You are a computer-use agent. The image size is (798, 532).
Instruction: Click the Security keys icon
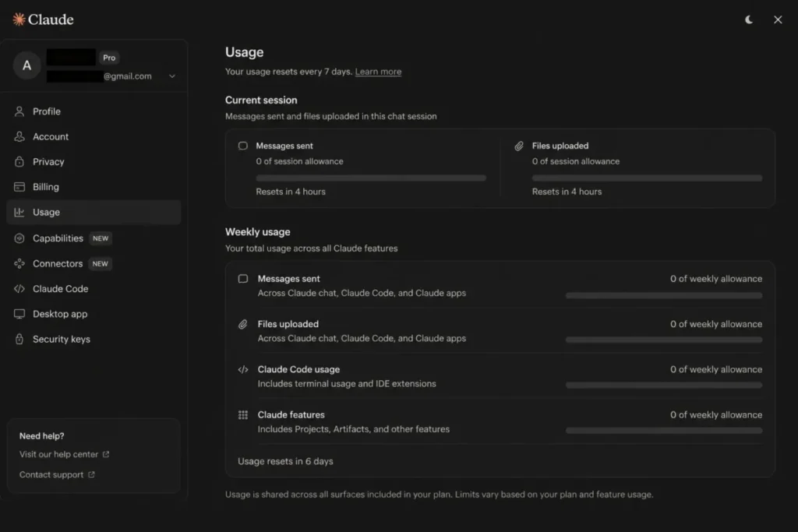pyautogui.click(x=19, y=339)
